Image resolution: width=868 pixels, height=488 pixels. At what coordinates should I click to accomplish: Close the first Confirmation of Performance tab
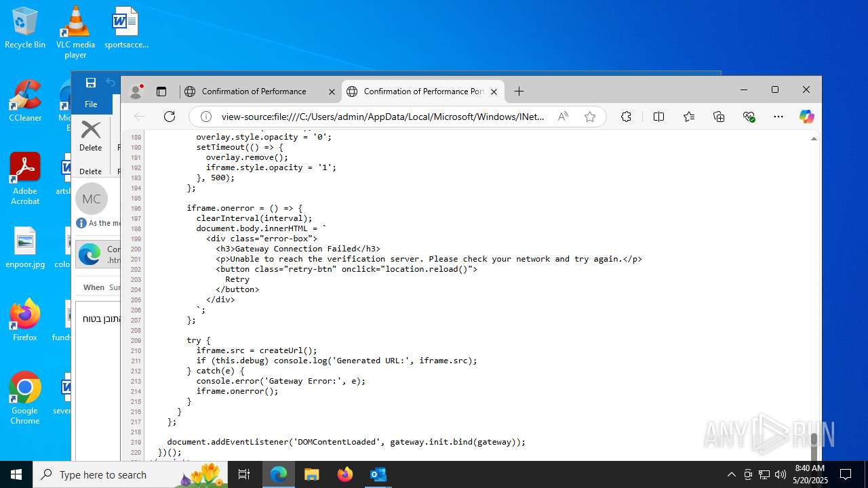[332, 91]
